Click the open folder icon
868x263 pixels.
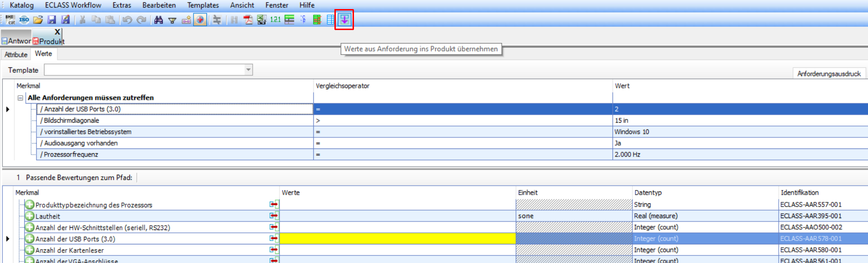[x=38, y=20]
